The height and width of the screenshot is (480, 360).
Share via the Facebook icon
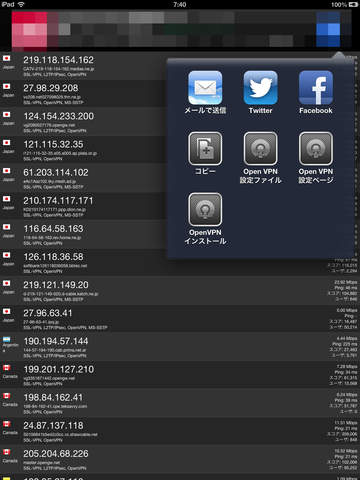316,88
